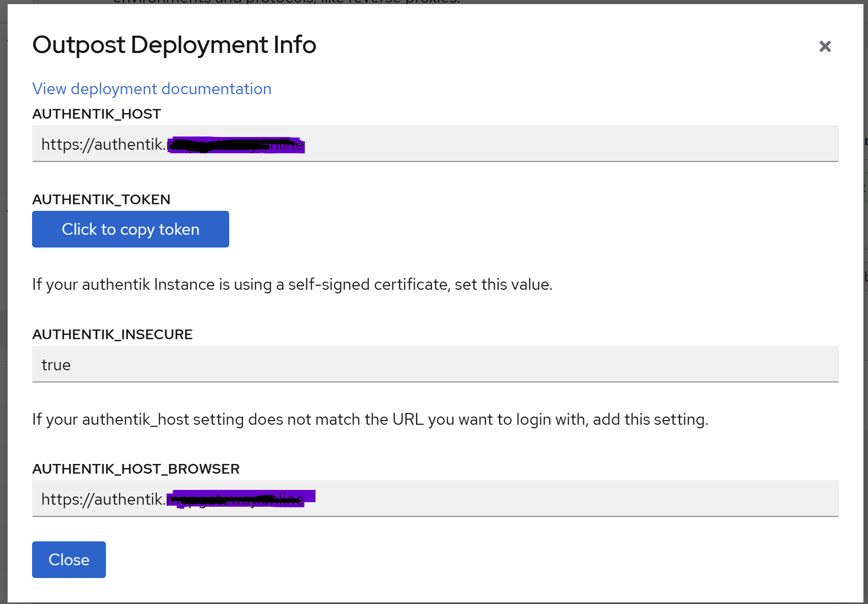Select the AUTHENTIK_HOST input field
Screen dimensions: 868x604
[x=435, y=144]
